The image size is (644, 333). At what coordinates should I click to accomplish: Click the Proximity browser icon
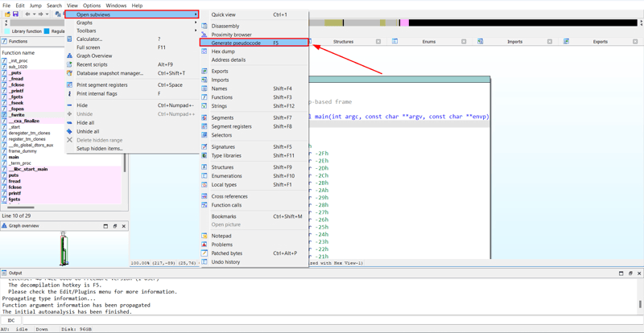(x=204, y=35)
